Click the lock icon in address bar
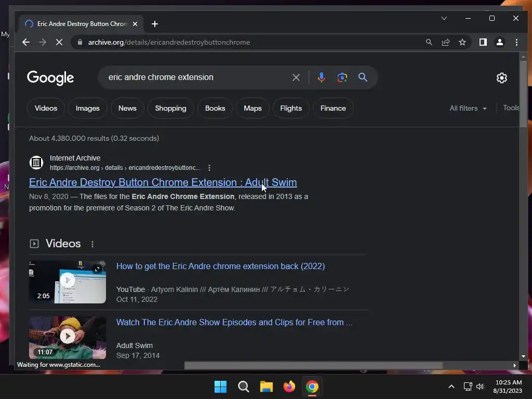 click(x=80, y=42)
